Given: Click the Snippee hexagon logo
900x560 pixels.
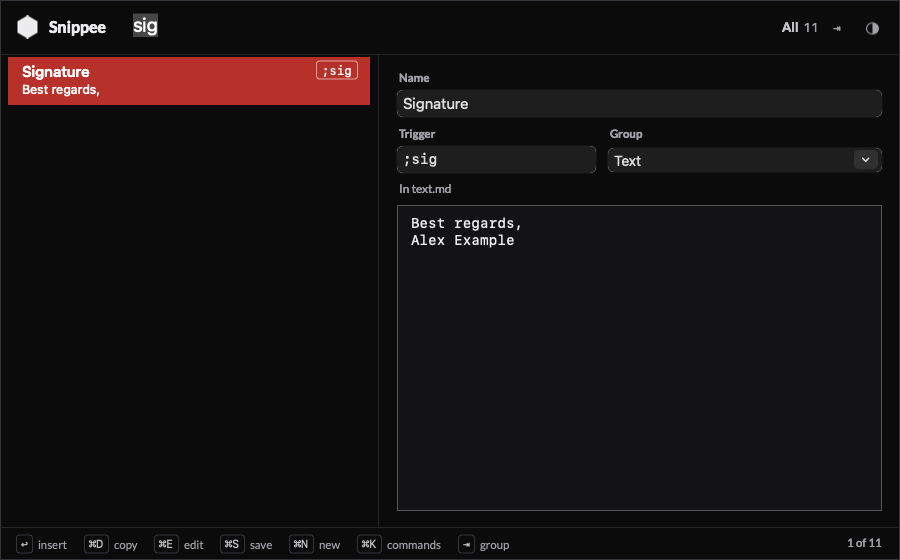Looking at the screenshot, I should coord(27,27).
